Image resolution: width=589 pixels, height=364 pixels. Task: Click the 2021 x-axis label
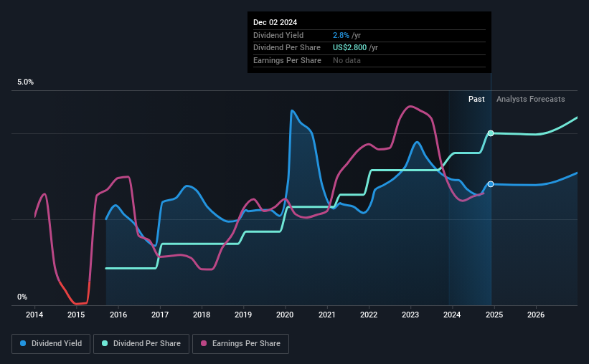[327, 315]
